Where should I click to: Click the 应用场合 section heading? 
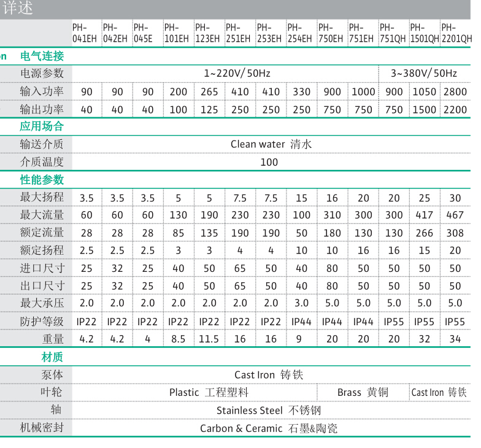click(x=42, y=126)
